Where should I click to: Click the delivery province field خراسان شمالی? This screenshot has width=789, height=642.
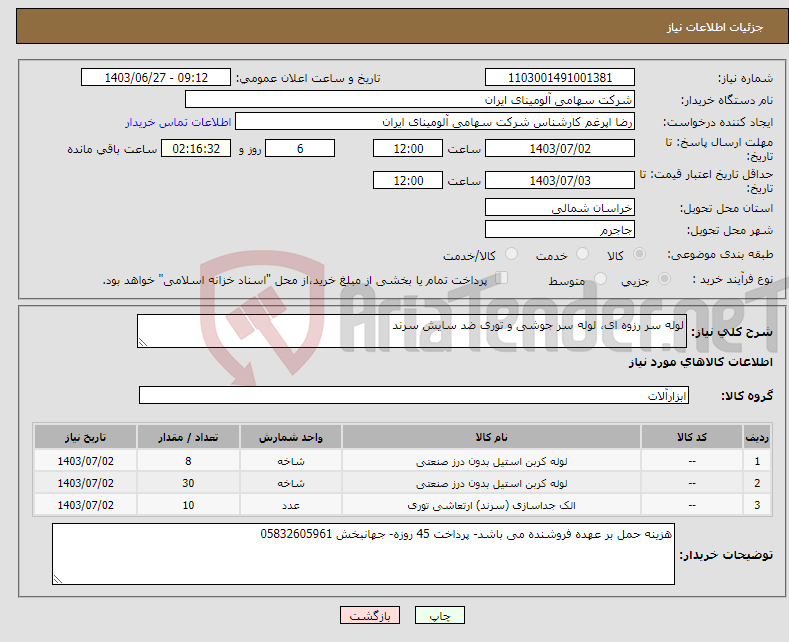pyautogui.click(x=560, y=207)
